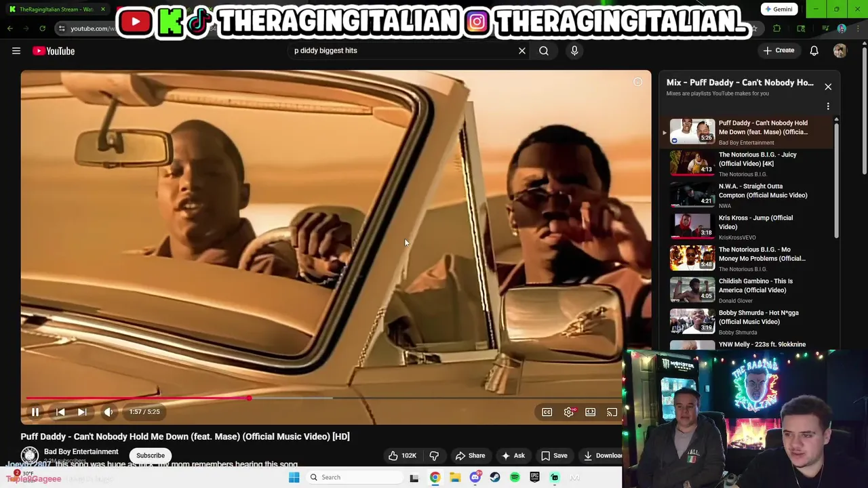Image resolution: width=868 pixels, height=488 pixels.
Task: Open File Explorer from taskbar
Action: pyautogui.click(x=455, y=478)
